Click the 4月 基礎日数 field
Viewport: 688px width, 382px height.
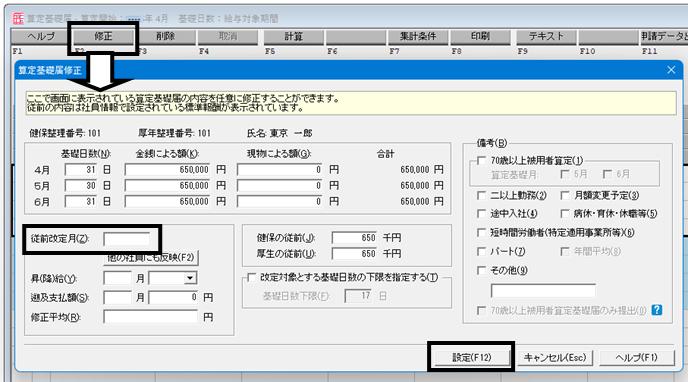point(80,170)
